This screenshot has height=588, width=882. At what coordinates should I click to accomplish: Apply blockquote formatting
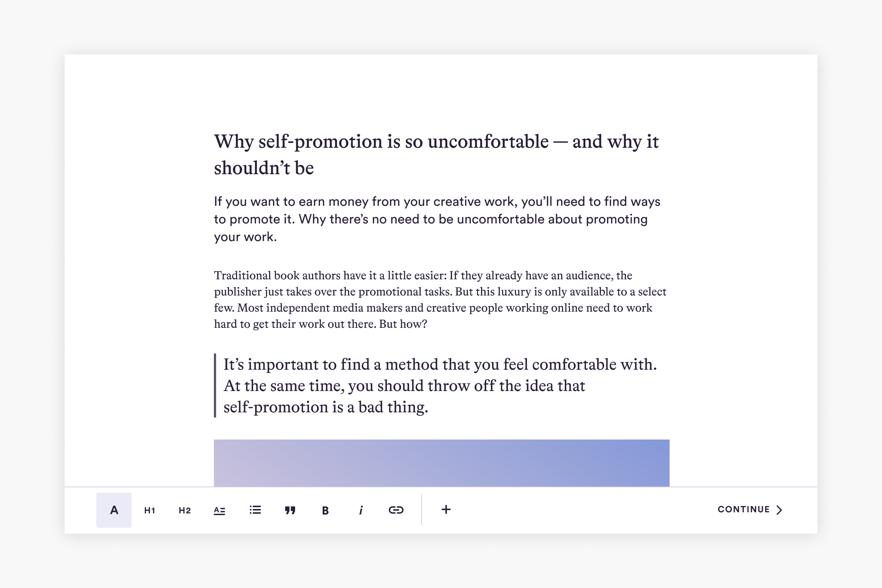pyautogui.click(x=290, y=510)
